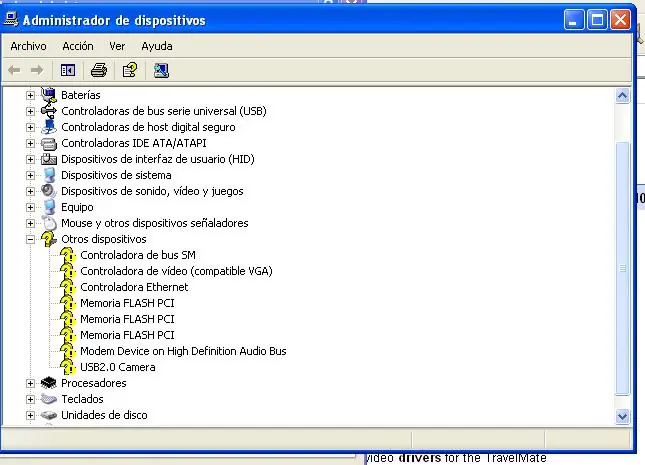Expand Mouse y otros dispositivos señaladores
The image size is (645, 465).
pos(30,223)
